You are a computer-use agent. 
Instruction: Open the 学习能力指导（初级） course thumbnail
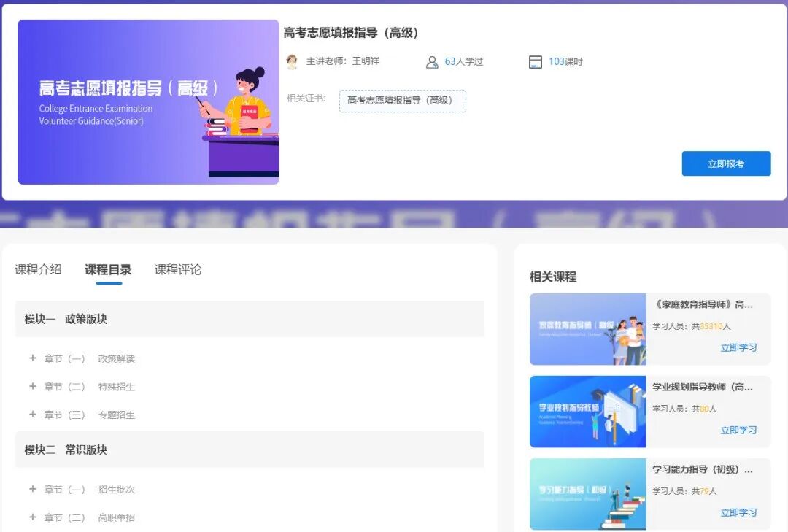pyautogui.click(x=587, y=494)
